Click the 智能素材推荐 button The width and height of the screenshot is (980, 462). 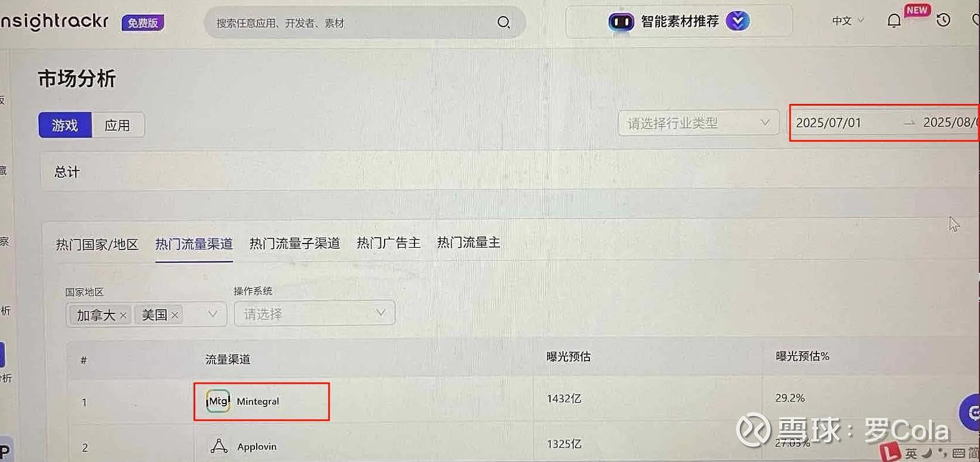679,22
